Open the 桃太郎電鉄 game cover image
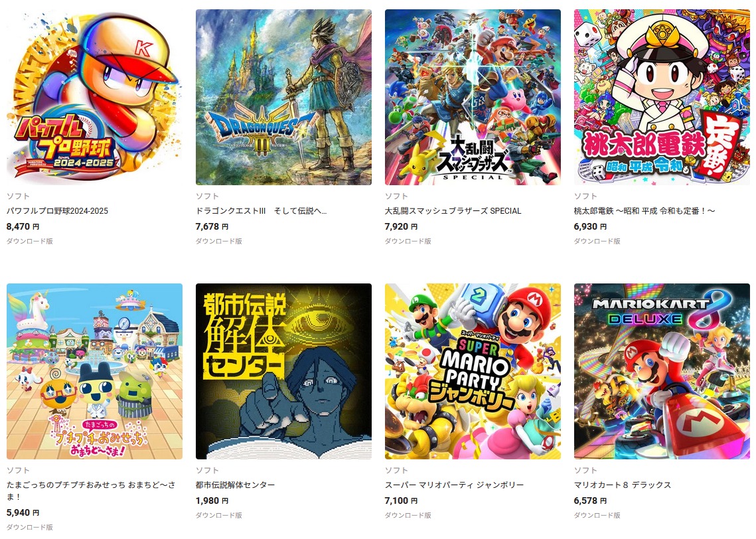756x539 pixels. 662,97
